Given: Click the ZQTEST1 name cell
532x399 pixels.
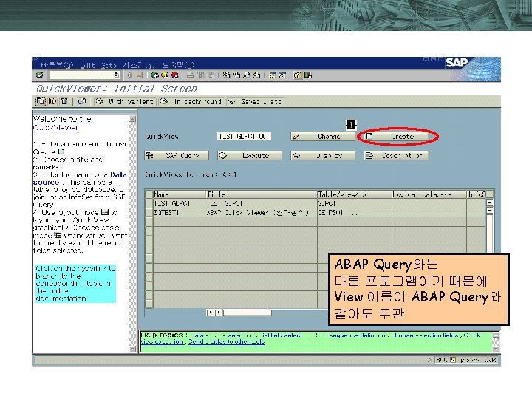Looking at the screenshot, I should pos(180,212).
